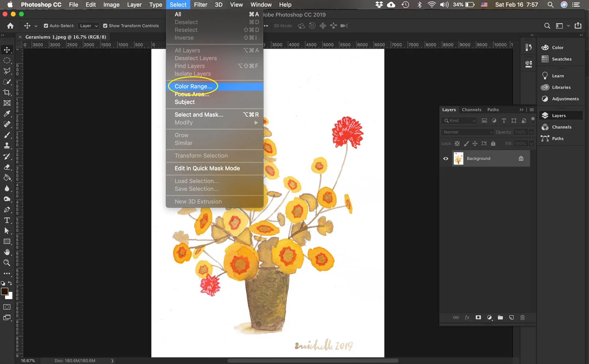Disable Show Transform Controls checkbox
The height and width of the screenshot is (364, 589).
[105, 26]
